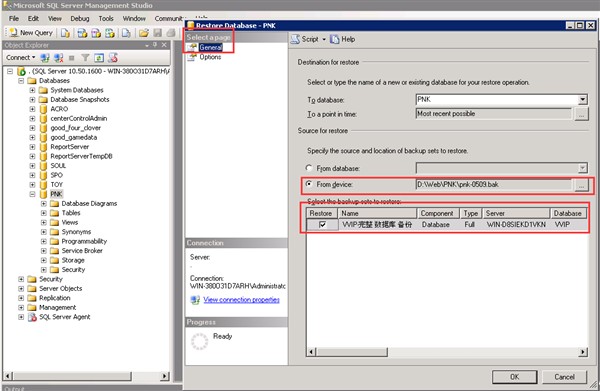Viewport: 600px width, 391px height.
Task: Click the Stop square icon in Object Explorer
Action: [72, 58]
